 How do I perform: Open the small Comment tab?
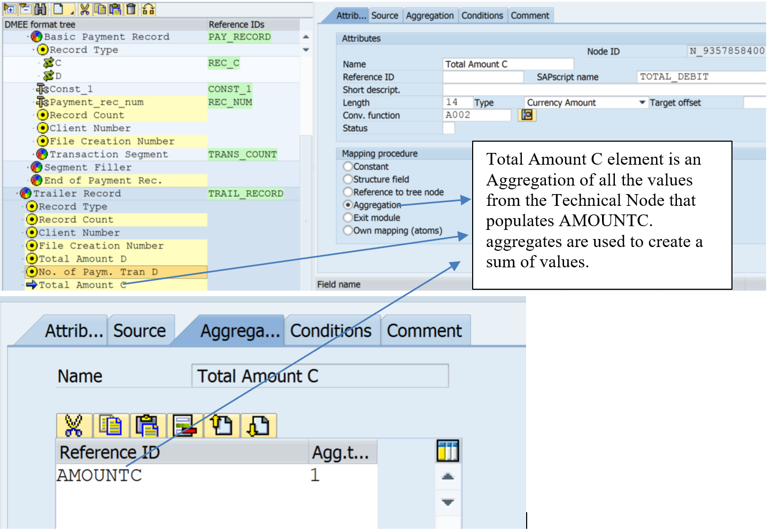[x=530, y=16]
